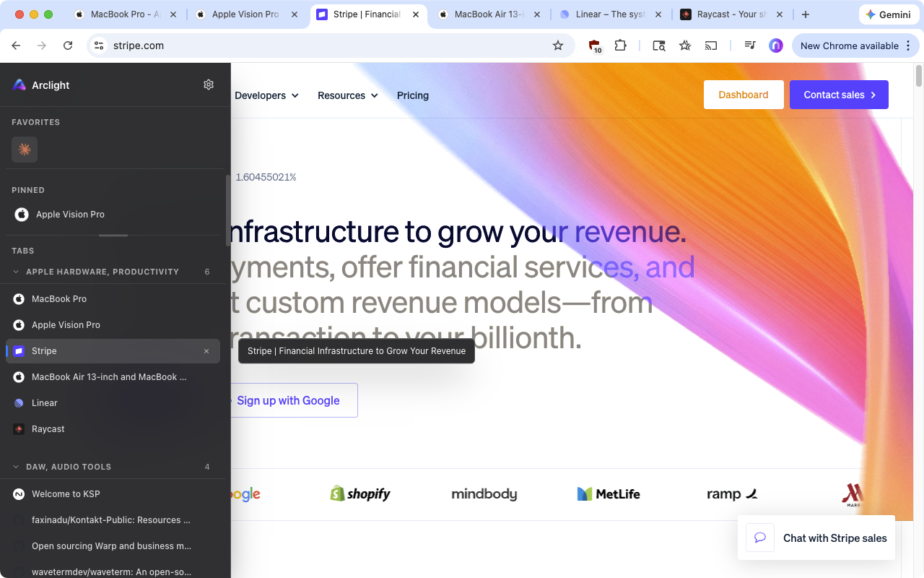View site information icon in address bar
Viewport: 924px width, 578px height.
coord(100,46)
